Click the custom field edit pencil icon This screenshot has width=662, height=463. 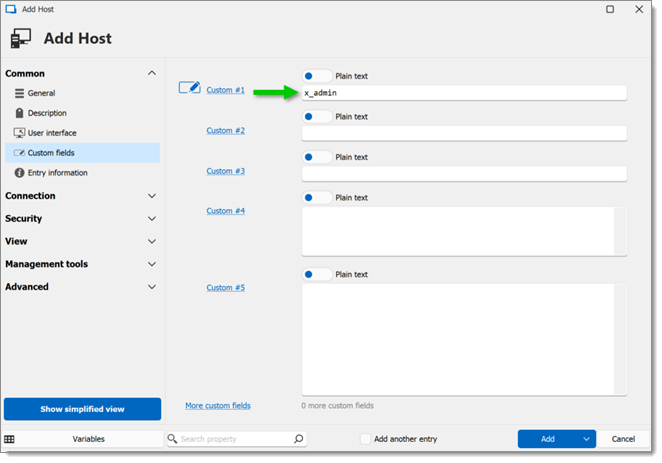pyautogui.click(x=190, y=87)
